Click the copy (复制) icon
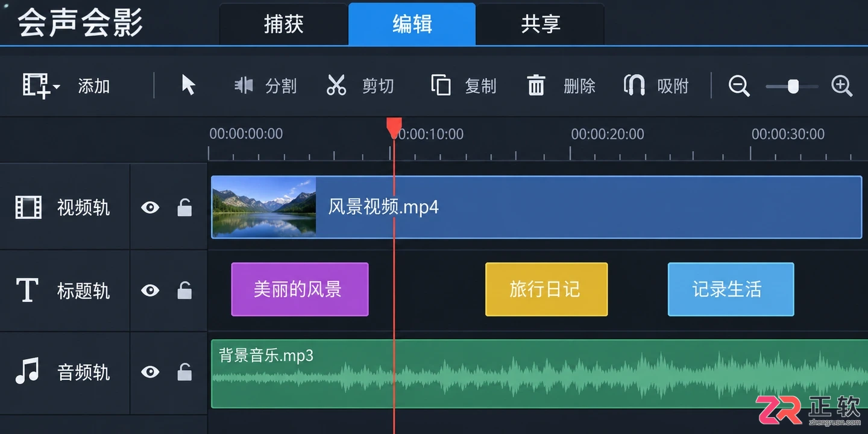Viewport: 868px width, 434px height. point(441,85)
